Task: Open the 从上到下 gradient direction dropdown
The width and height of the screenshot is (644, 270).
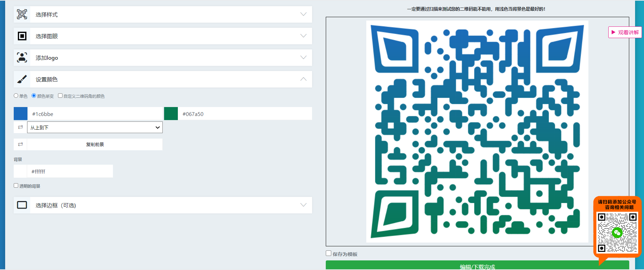Action: point(95,127)
